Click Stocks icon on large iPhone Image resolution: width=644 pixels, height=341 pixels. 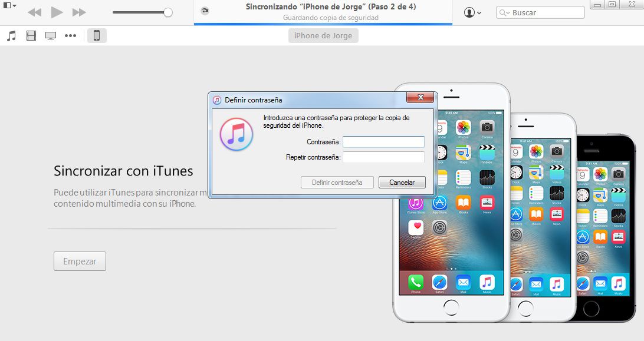(487, 178)
